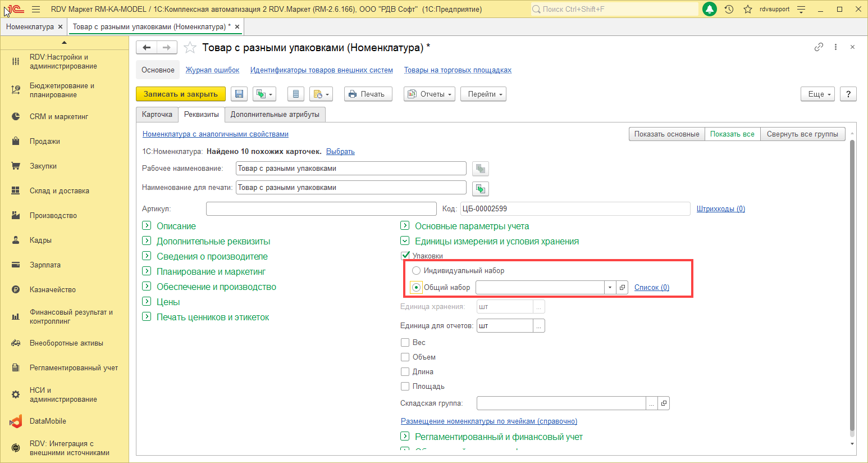Add form to favorites with star icon
Screen dimensions: 868x463
(190, 48)
